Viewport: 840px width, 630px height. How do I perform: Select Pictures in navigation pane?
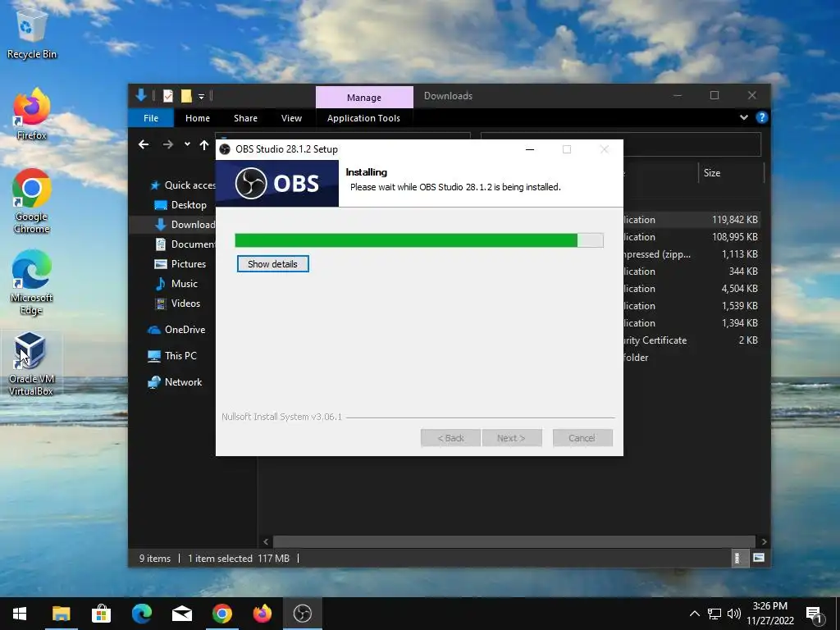click(180, 264)
